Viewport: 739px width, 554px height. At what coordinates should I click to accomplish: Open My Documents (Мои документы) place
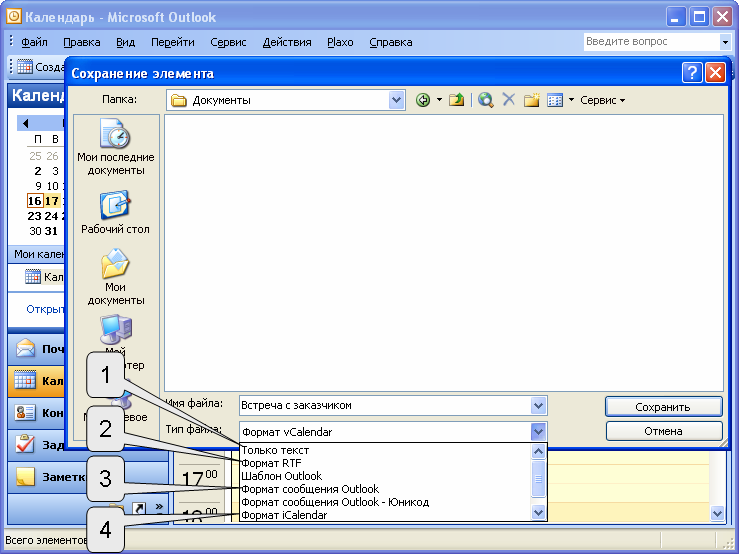115,277
